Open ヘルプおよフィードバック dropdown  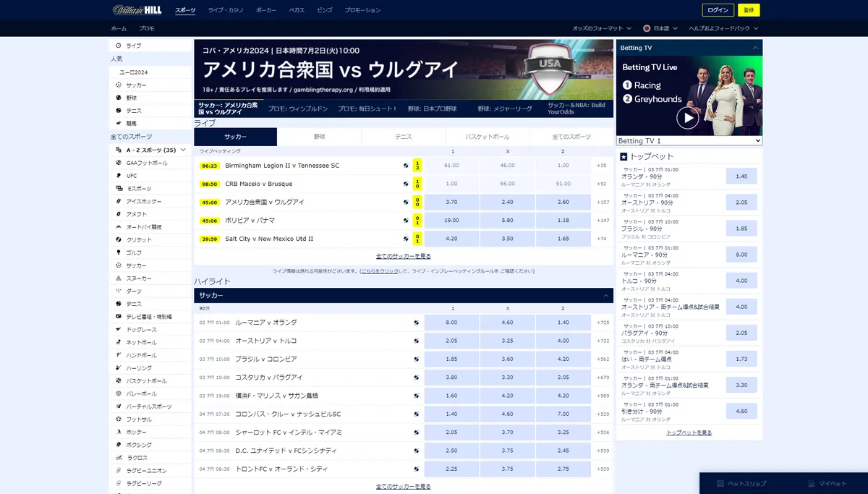point(723,28)
